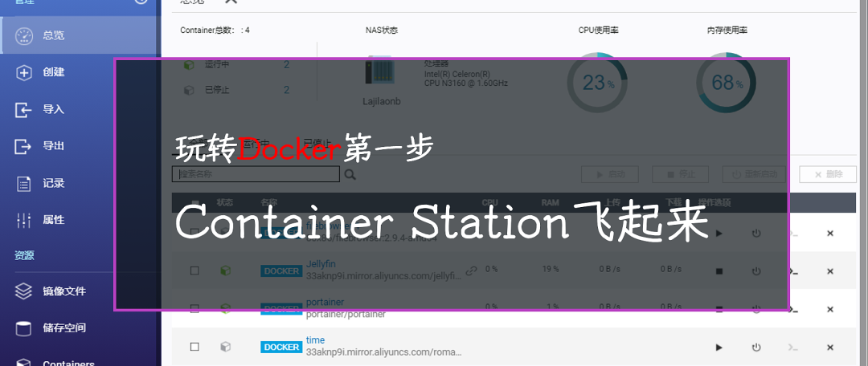
Task: Open the portainer container name link
Action: click(325, 303)
